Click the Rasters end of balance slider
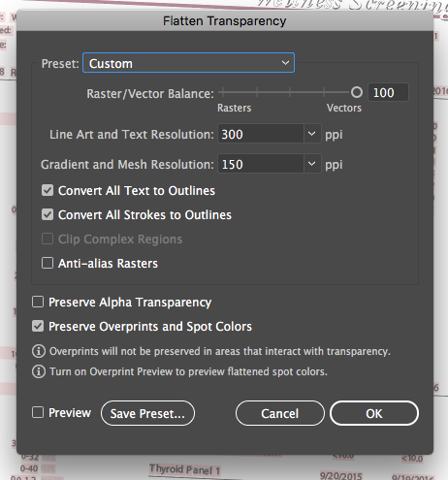 (221, 92)
